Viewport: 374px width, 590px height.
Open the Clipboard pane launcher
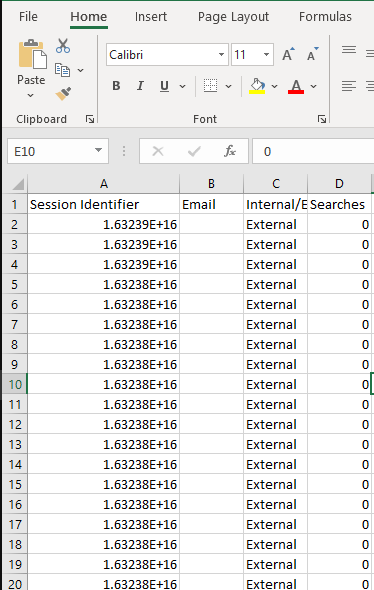90,119
